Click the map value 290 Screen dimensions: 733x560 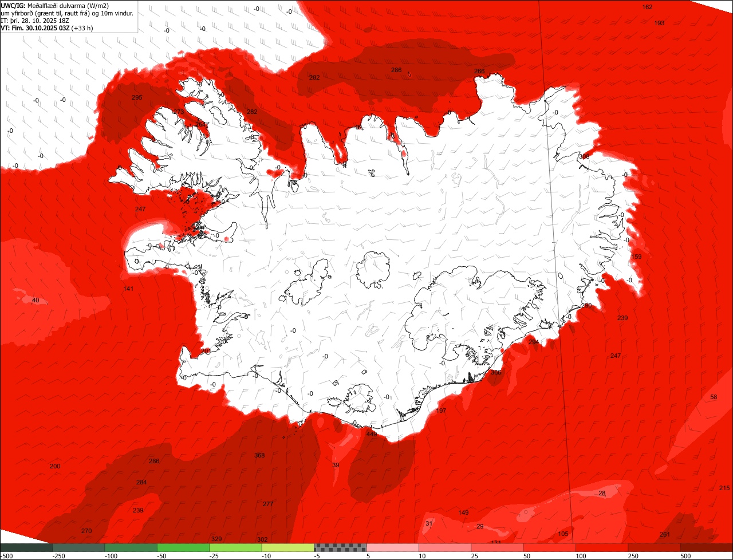click(x=586, y=305)
